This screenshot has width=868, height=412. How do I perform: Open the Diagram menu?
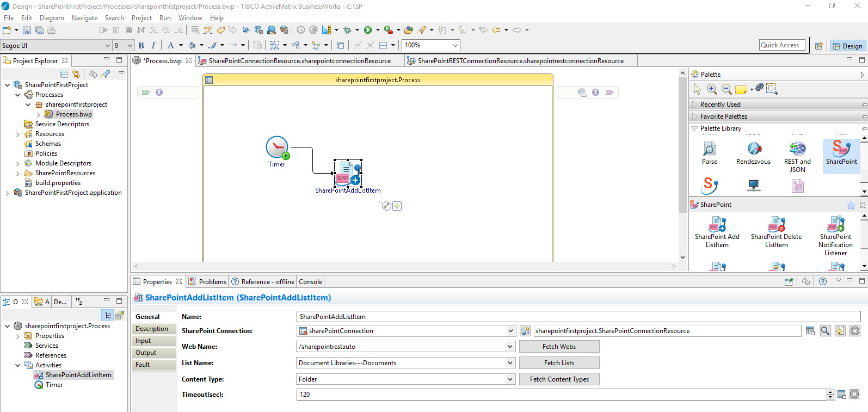point(52,18)
